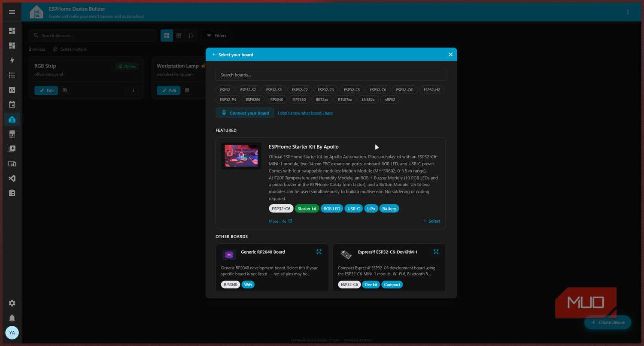Open the History bar chart sidebar icon
This screenshot has width=644, height=346.
[12, 90]
